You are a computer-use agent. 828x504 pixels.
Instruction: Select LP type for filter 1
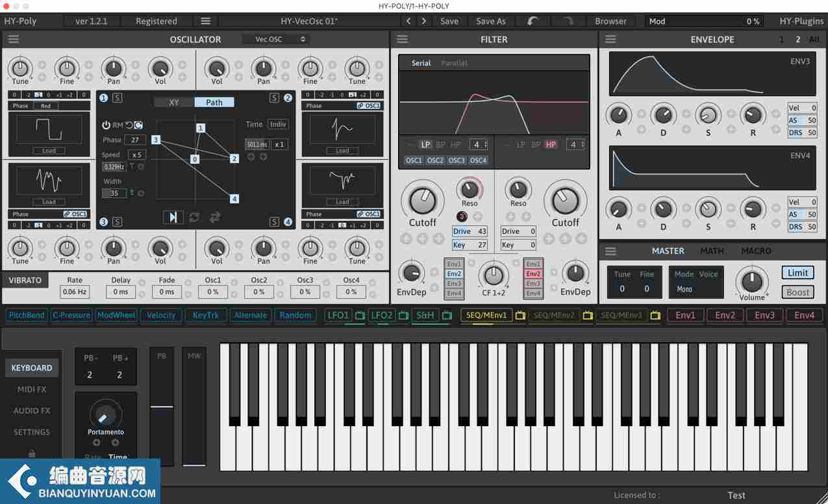pos(425,145)
